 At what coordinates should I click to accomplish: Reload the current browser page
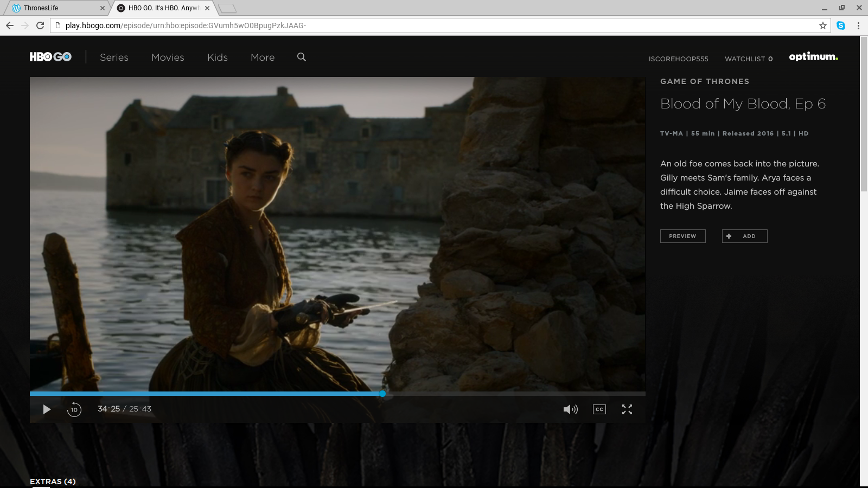(40, 25)
